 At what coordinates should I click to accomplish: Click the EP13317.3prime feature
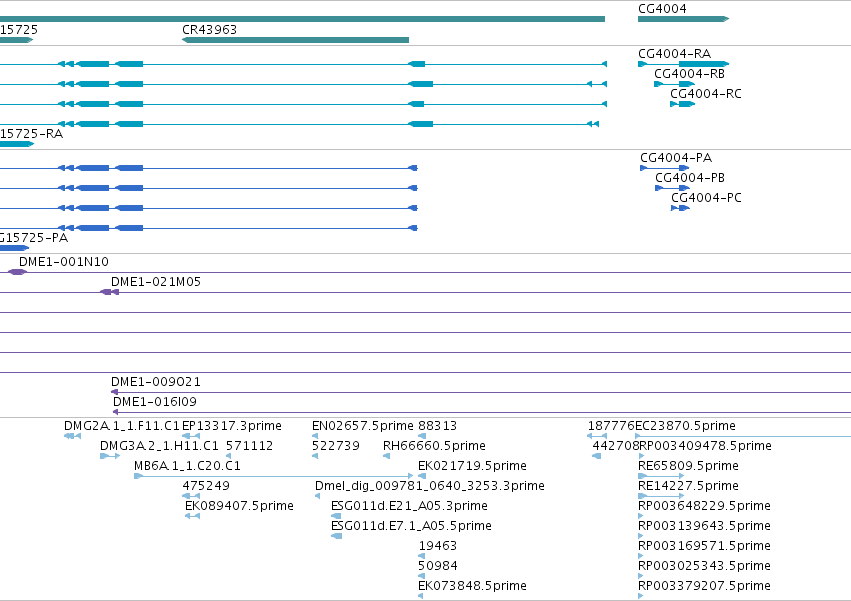click(190, 436)
